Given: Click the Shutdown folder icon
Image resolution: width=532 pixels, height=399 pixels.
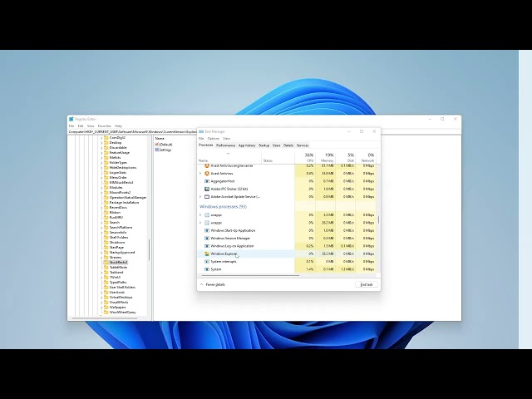Looking at the screenshot, I should (x=106, y=242).
